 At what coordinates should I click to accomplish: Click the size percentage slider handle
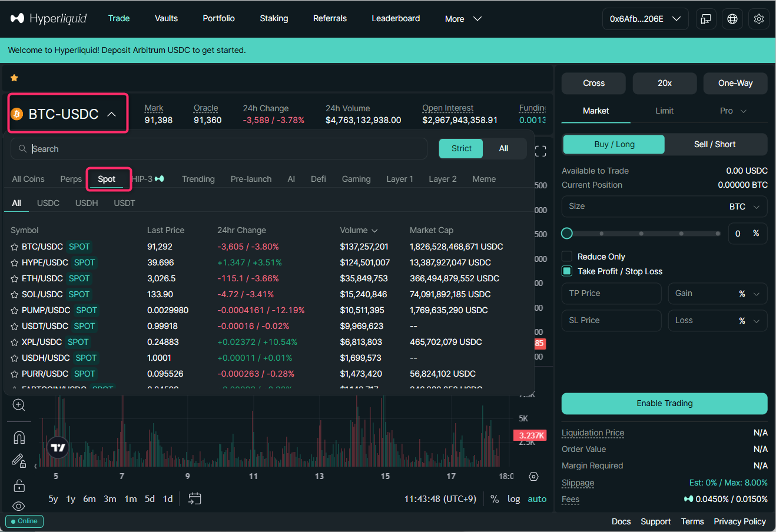point(567,234)
